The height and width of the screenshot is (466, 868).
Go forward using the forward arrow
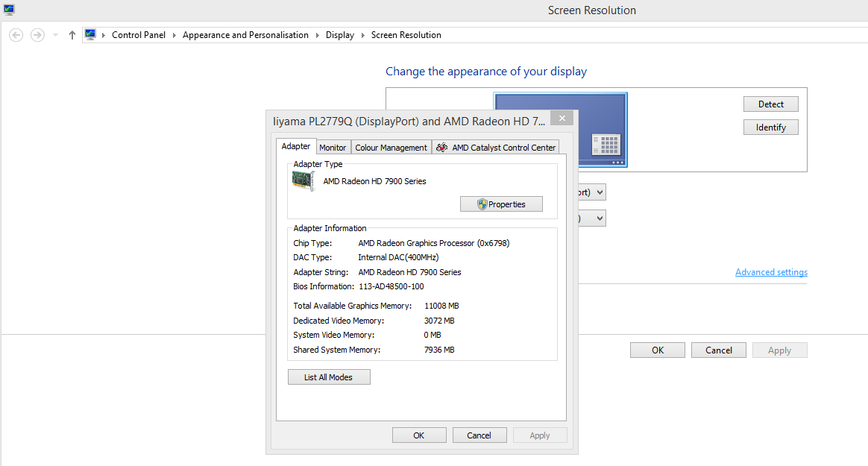coord(37,35)
